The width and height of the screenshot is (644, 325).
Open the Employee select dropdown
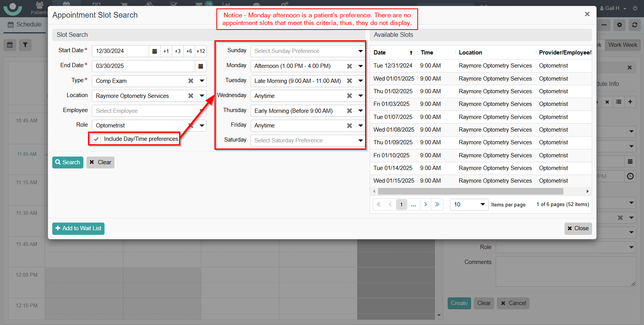[x=149, y=111]
